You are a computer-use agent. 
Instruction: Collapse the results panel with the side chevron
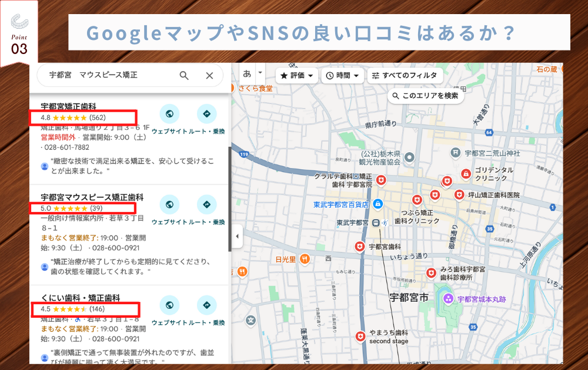click(236, 235)
